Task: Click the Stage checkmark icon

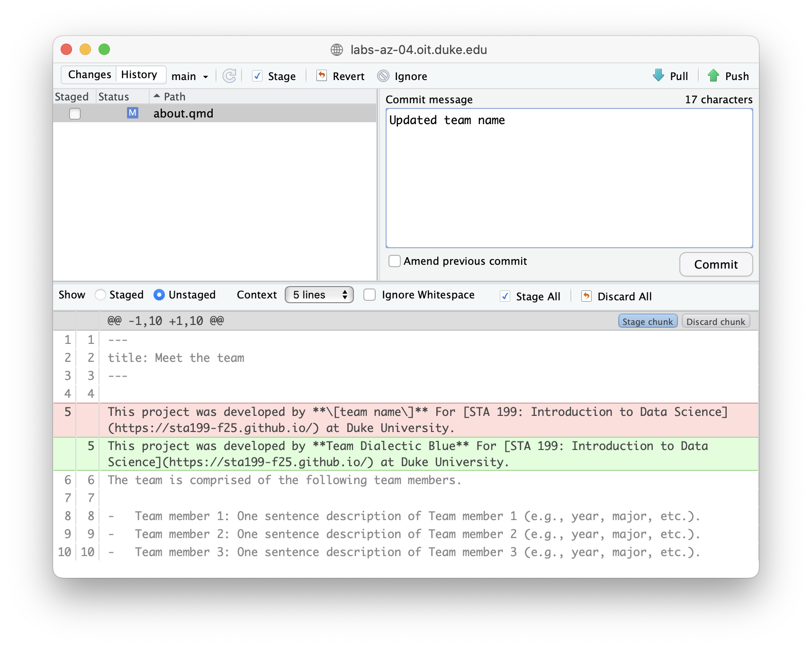Action: (257, 76)
